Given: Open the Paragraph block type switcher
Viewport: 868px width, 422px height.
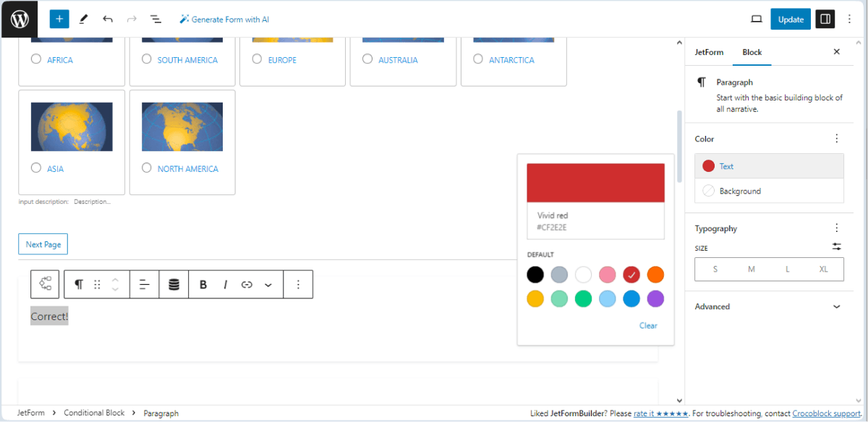Looking at the screenshot, I should [78, 285].
